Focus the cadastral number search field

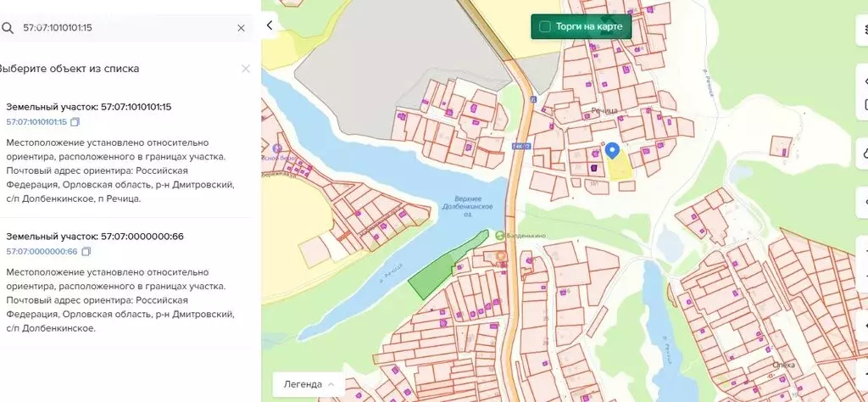coord(126,28)
